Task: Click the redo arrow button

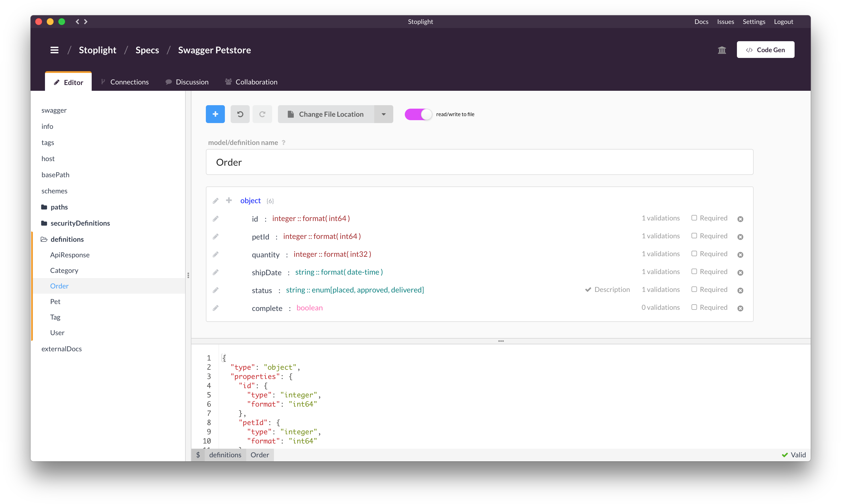Action: pyautogui.click(x=262, y=114)
